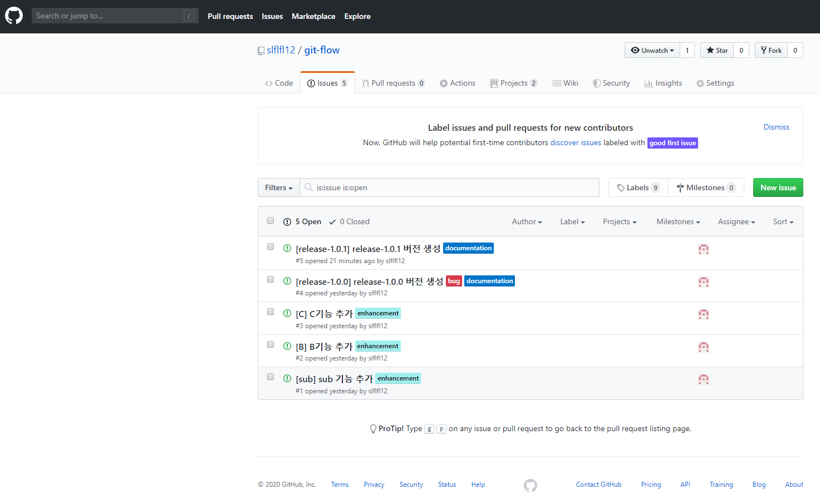Image resolution: width=820 pixels, height=504 pixels.
Task: Open the Marketplace menu item
Action: coord(313,16)
